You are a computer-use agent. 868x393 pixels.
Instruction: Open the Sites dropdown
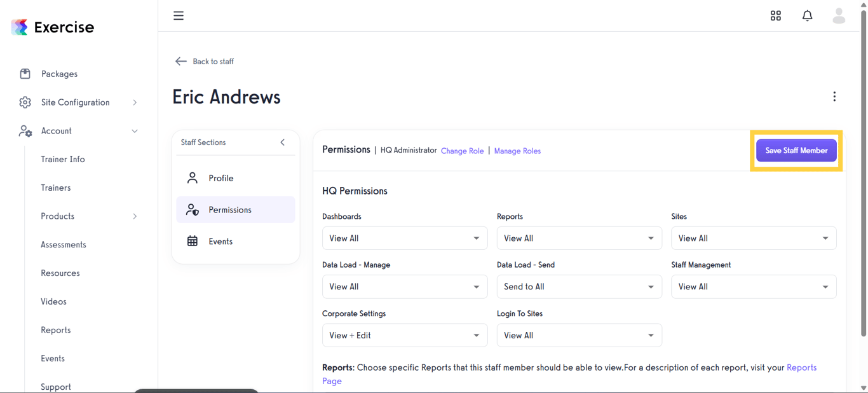(754, 238)
